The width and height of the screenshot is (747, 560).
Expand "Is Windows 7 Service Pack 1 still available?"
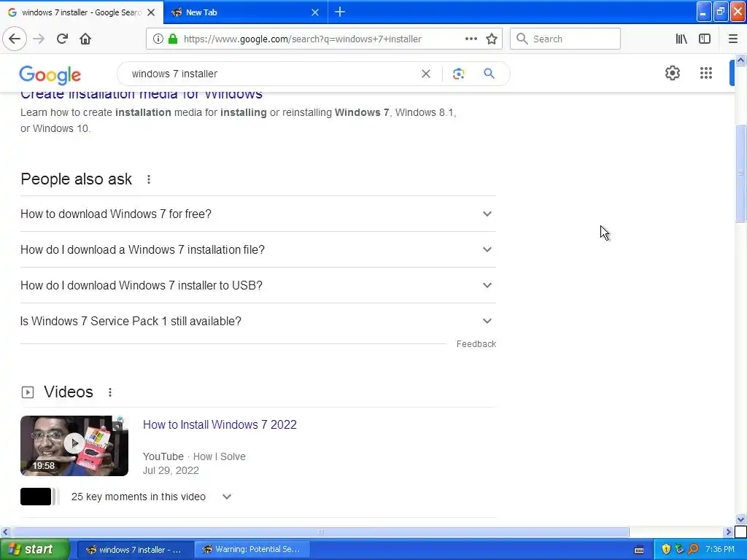[x=258, y=321]
